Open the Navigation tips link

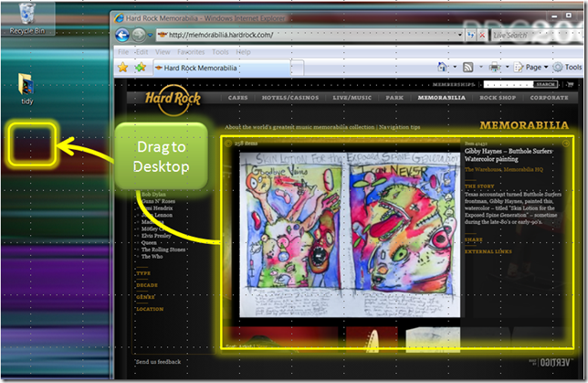coord(399,127)
